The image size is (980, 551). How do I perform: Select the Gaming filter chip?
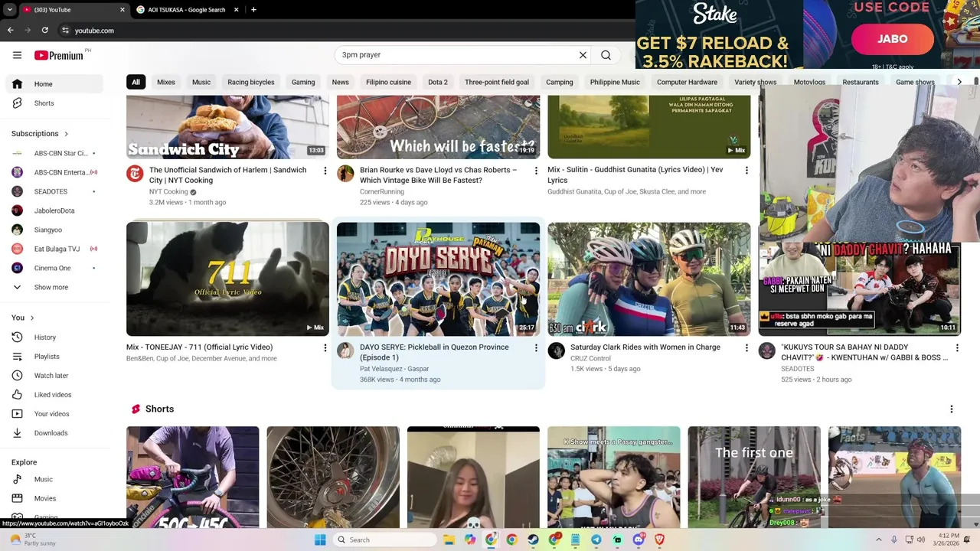pos(303,82)
